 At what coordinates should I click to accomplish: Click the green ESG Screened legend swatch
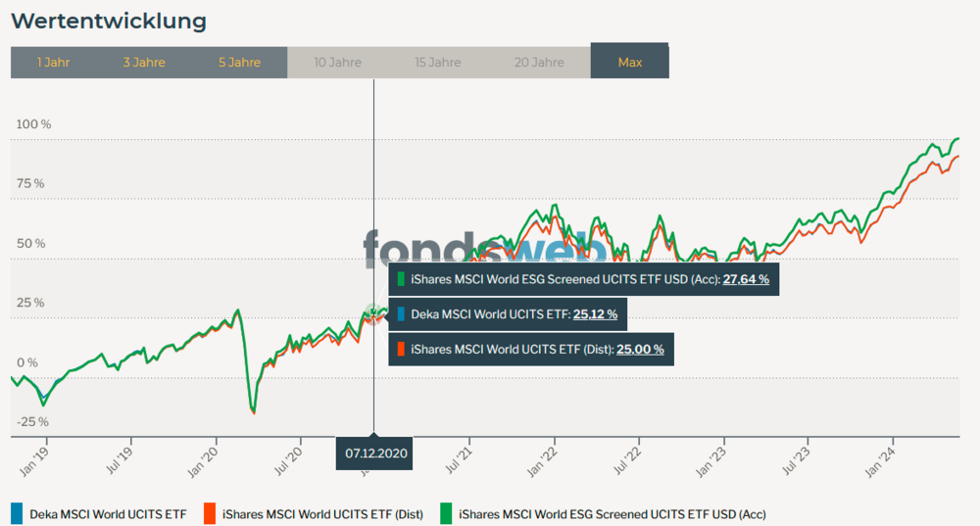[x=446, y=513]
